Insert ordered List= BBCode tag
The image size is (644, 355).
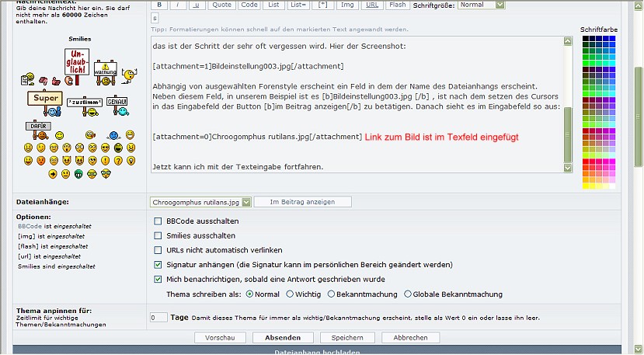(298, 5)
